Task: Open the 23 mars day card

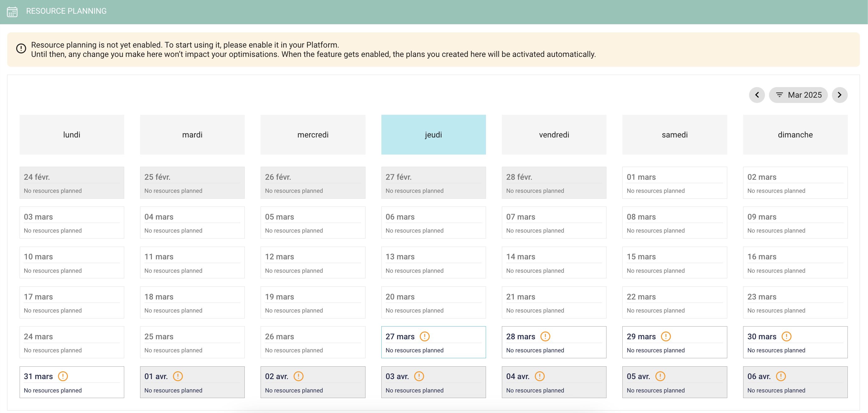Action: click(795, 302)
